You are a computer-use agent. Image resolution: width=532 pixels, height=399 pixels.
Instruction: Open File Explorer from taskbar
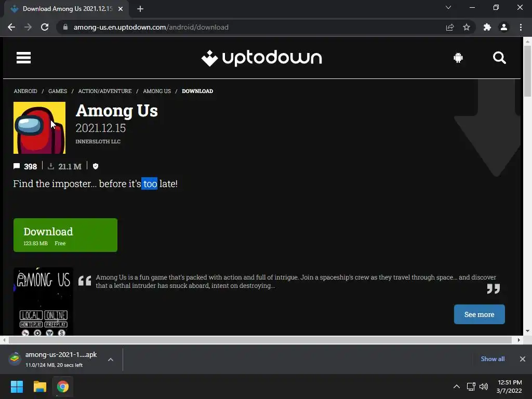tap(39, 387)
